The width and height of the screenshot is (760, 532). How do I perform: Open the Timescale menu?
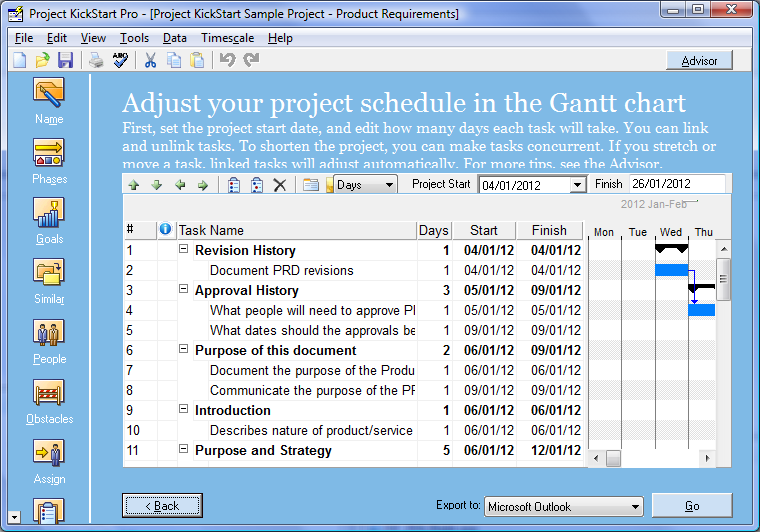point(227,38)
